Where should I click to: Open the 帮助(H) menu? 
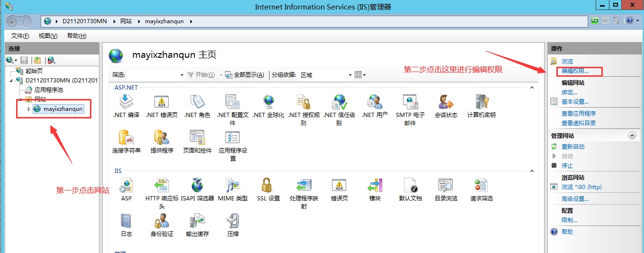[77, 36]
